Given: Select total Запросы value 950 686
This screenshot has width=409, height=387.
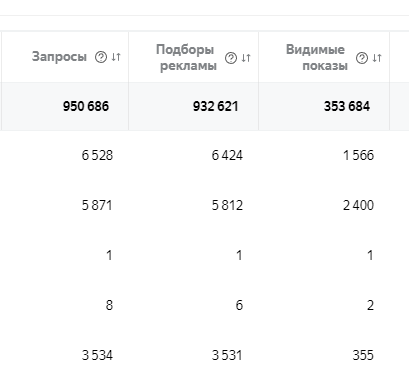Looking at the screenshot, I should [86, 106].
